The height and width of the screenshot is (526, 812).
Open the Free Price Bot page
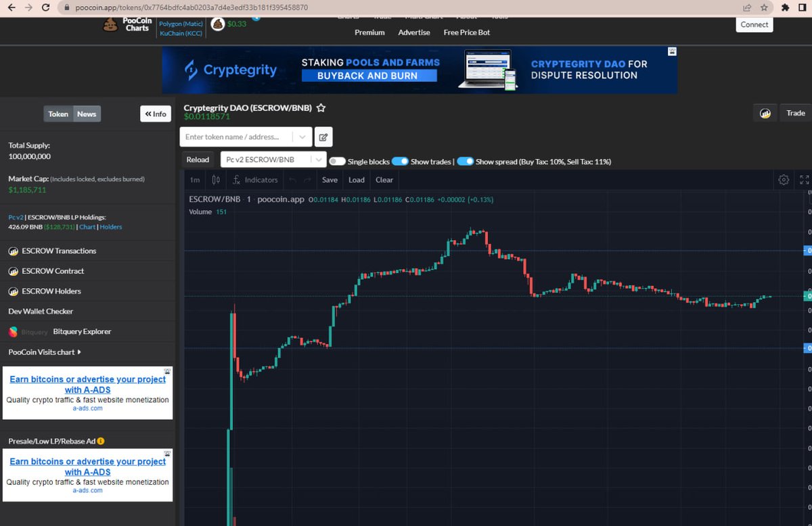click(467, 32)
